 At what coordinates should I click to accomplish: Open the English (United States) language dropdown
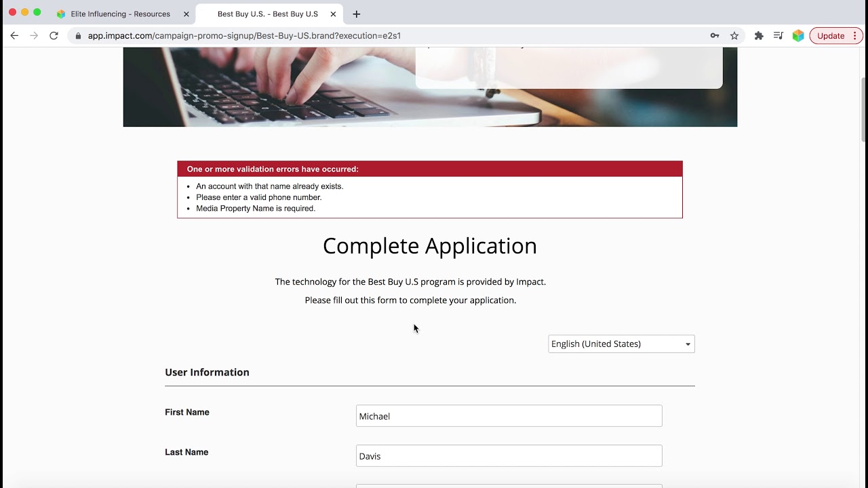621,344
